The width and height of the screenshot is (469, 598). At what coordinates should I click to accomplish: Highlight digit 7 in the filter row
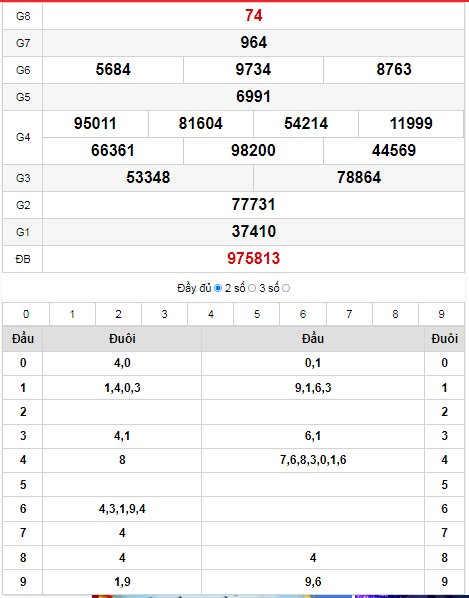(349, 314)
